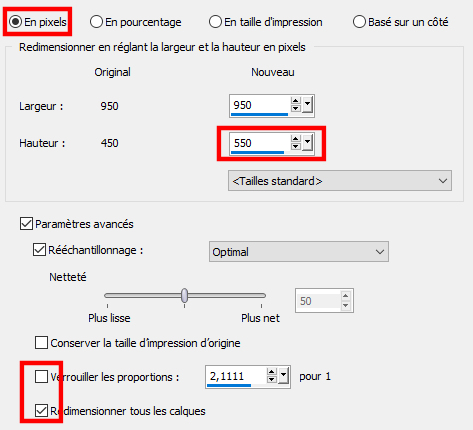Open the Tailles standard dropdown
Viewport: 473px width, 430px height.
click(x=340, y=181)
